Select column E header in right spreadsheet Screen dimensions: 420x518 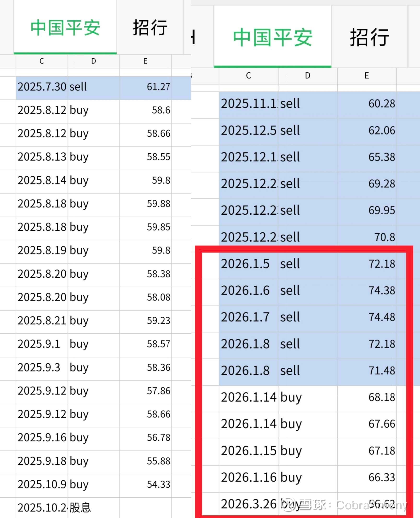tap(367, 76)
